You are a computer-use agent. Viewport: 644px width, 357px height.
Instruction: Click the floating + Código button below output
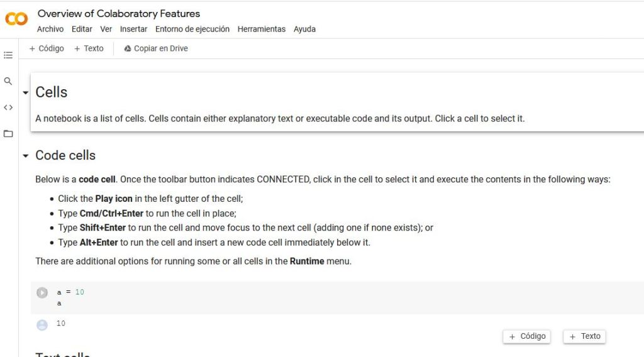pyautogui.click(x=527, y=336)
